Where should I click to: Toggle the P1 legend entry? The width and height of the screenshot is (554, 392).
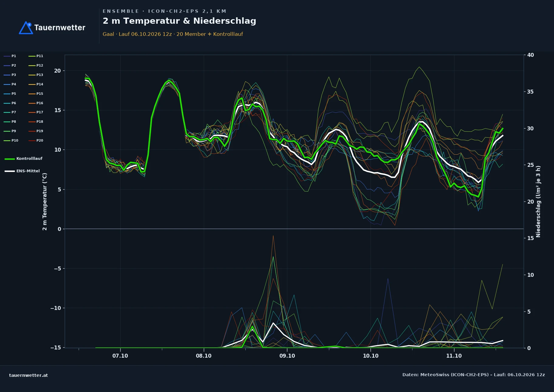(x=10, y=56)
